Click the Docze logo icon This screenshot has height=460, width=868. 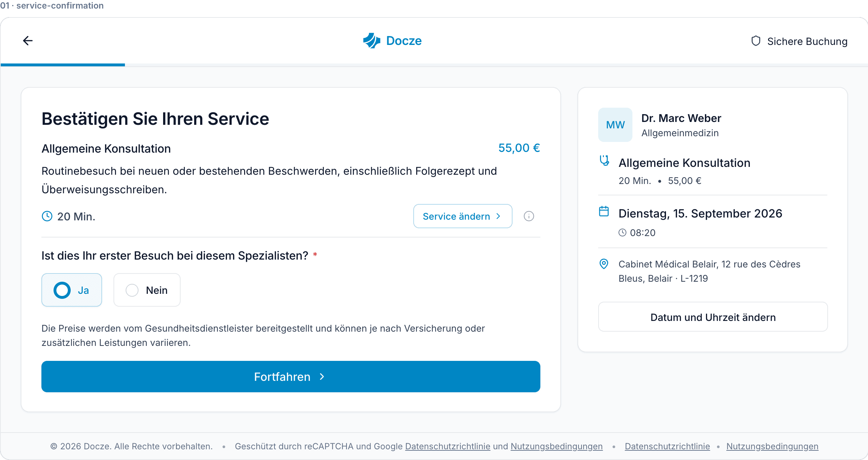click(x=372, y=41)
